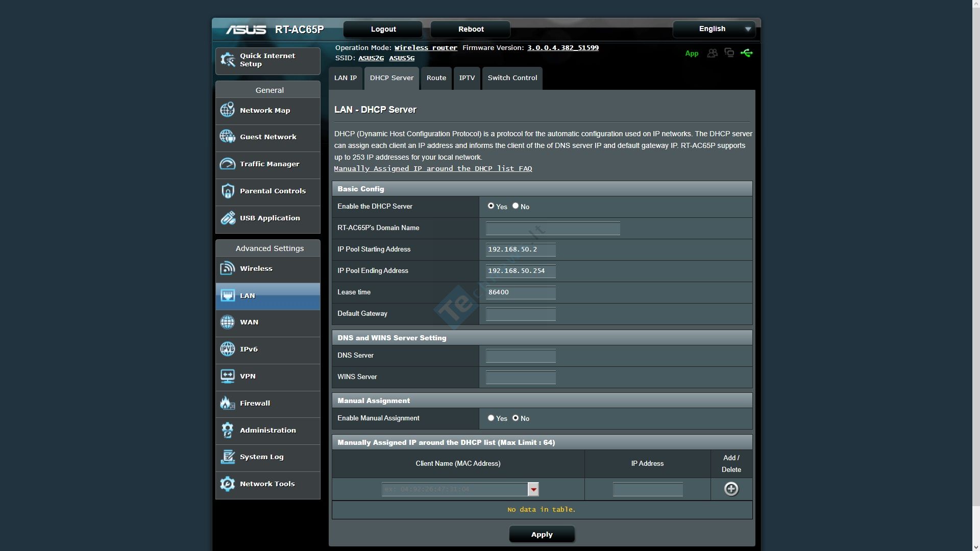Open the ASUS5G SSID link
The width and height of the screenshot is (980, 551).
[x=402, y=58]
